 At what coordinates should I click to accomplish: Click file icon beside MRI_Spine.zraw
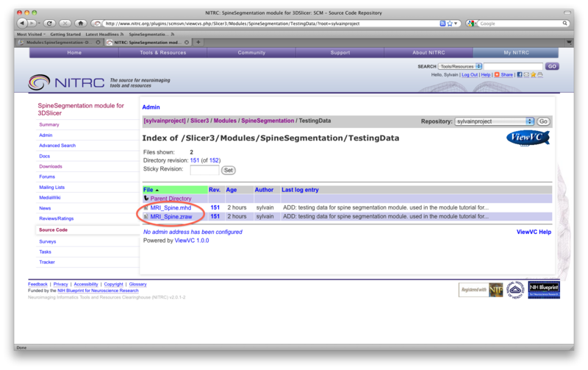pyautogui.click(x=146, y=216)
